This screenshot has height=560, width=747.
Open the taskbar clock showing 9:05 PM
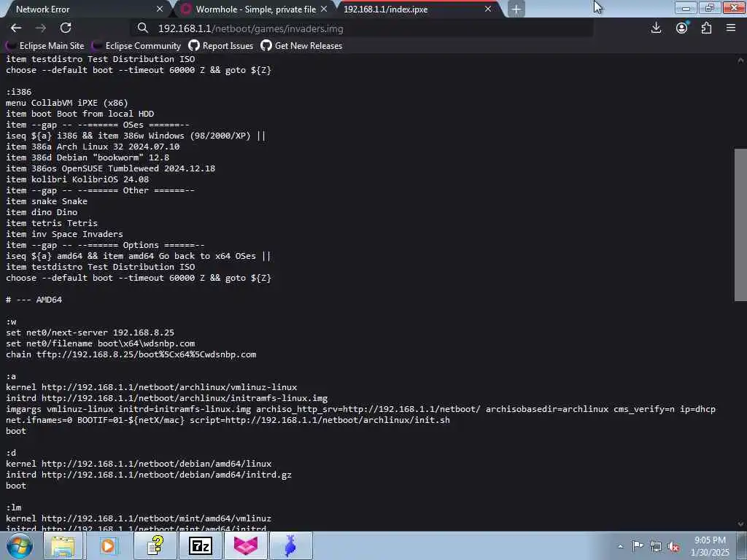pyautogui.click(x=710, y=545)
